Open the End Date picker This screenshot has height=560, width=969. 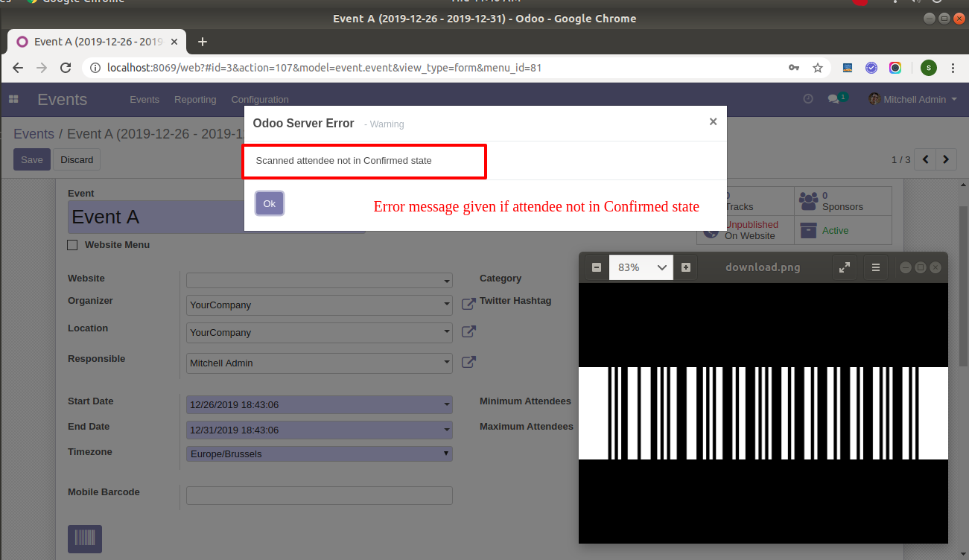click(320, 430)
